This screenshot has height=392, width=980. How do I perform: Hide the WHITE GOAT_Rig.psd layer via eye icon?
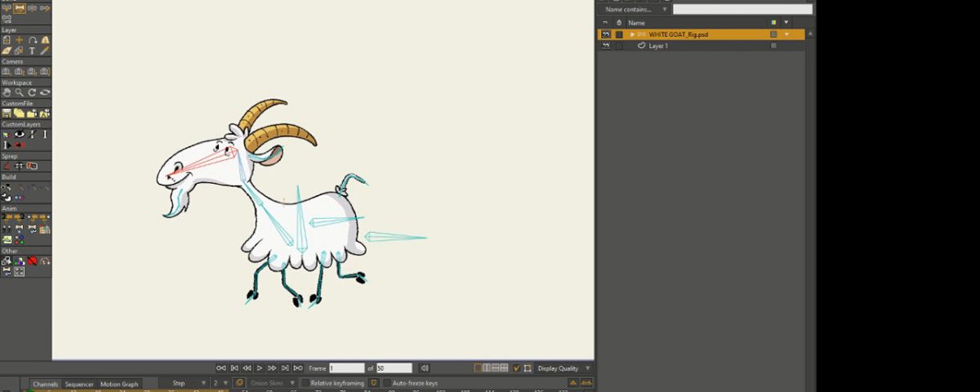pyautogui.click(x=605, y=34)
